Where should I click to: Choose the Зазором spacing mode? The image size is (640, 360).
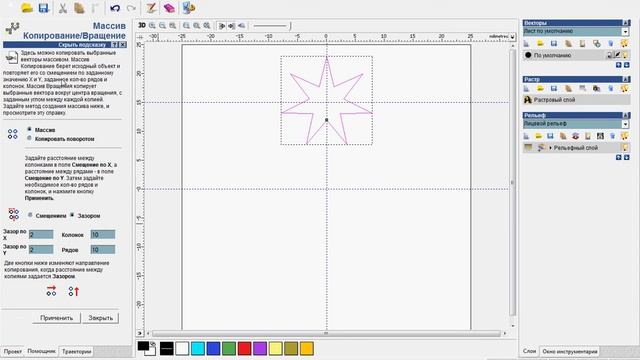coord(72,215)
